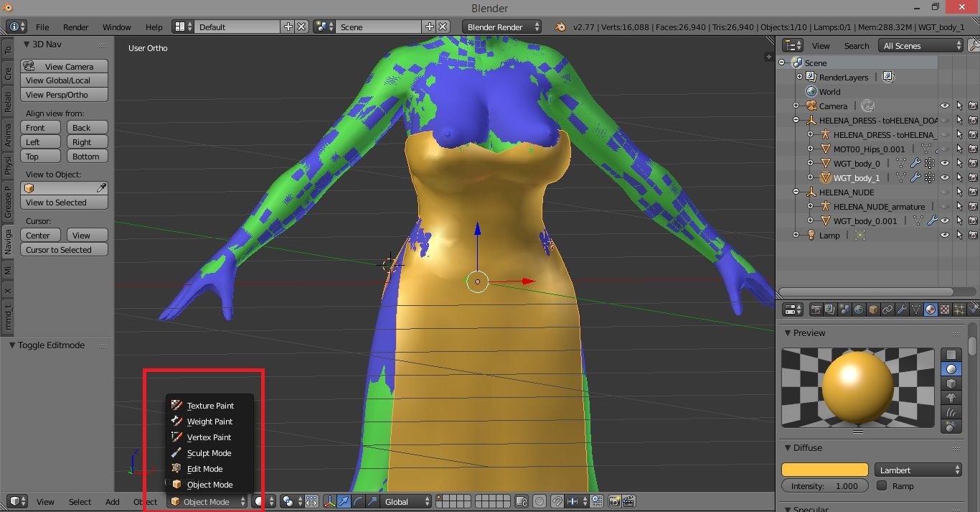Open the Global transform orientation dropdown
Screen dimensions: 980x512
(407, 501)
